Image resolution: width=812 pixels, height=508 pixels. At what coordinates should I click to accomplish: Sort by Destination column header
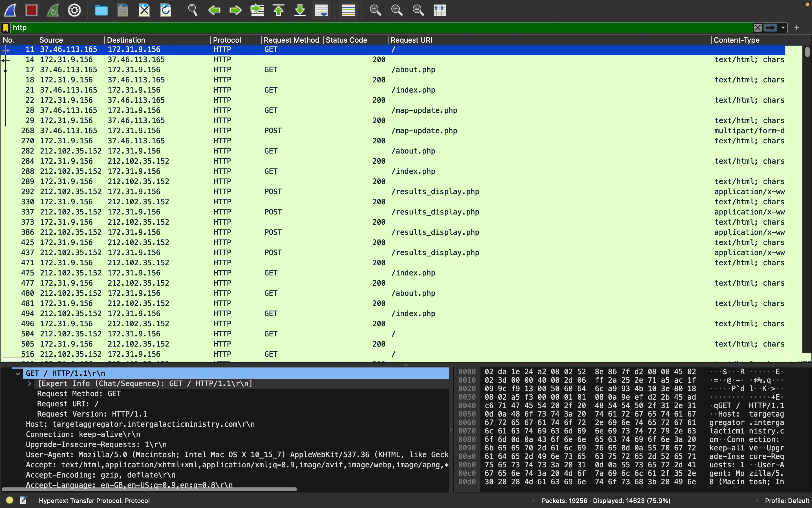coord(157,40)
